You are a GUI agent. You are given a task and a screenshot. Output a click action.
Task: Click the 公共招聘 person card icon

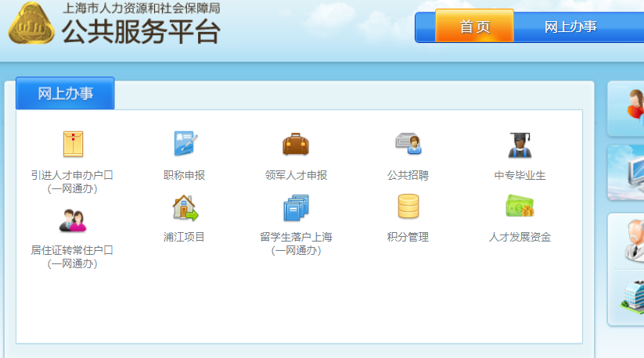[408, 143]
